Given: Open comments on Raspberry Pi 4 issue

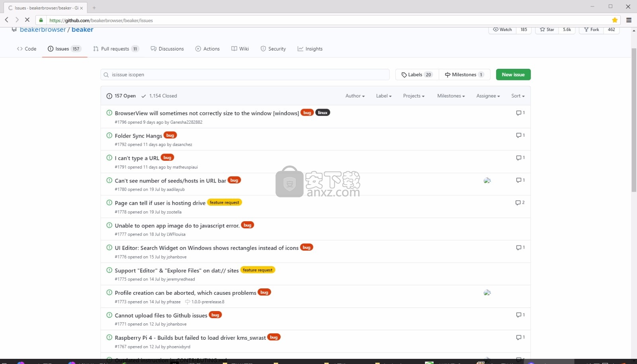Looking at the screenshot, I should [520, 337].
